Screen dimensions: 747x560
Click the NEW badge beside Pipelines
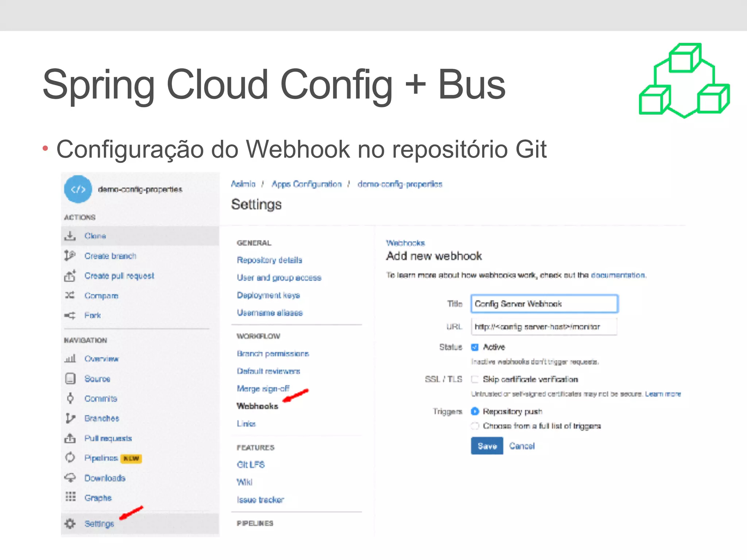tap(131, 458)
